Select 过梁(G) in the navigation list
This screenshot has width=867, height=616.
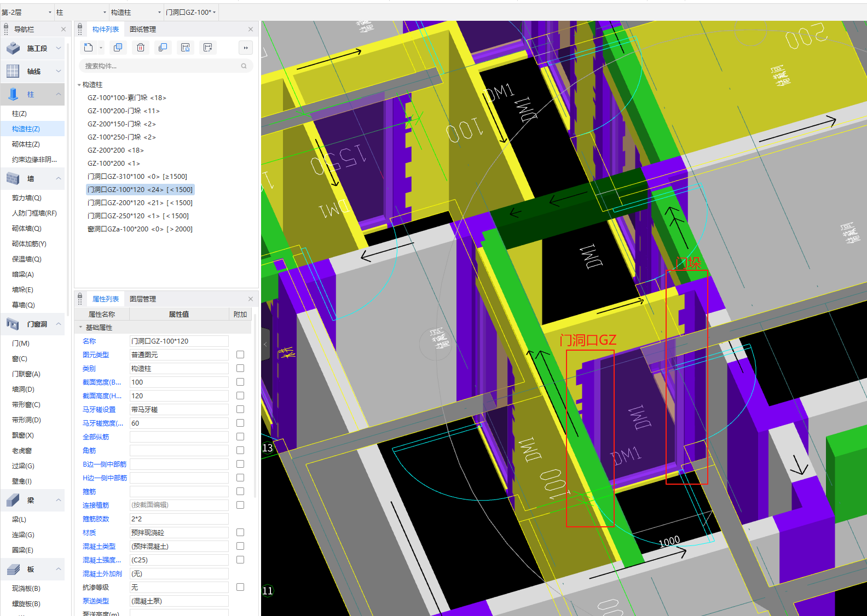[x=23, y=466]
